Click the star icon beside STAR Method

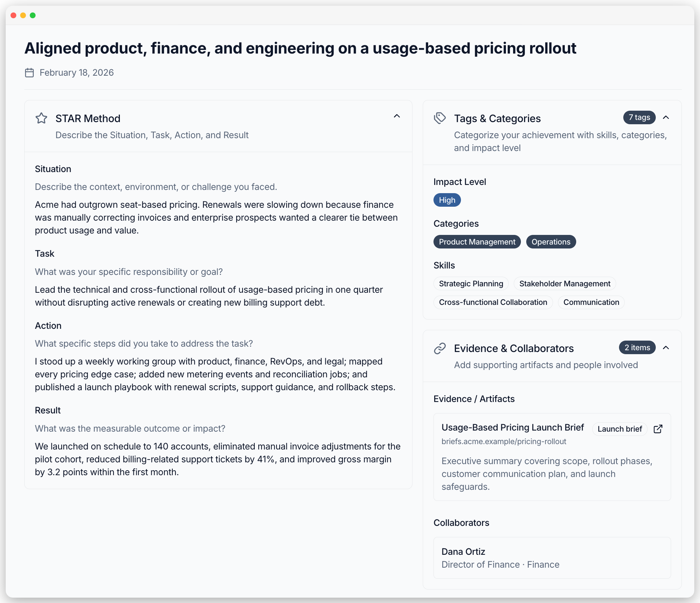point(41,118)
